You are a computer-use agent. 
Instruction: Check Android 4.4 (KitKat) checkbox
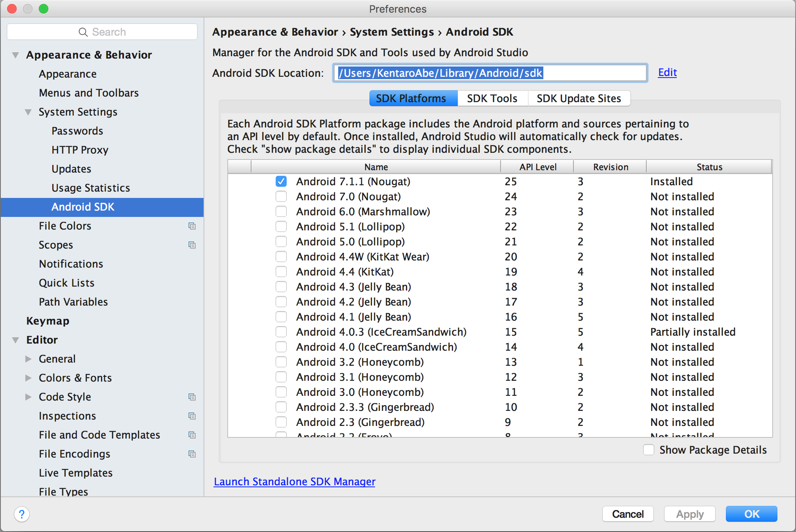point(281,272)
